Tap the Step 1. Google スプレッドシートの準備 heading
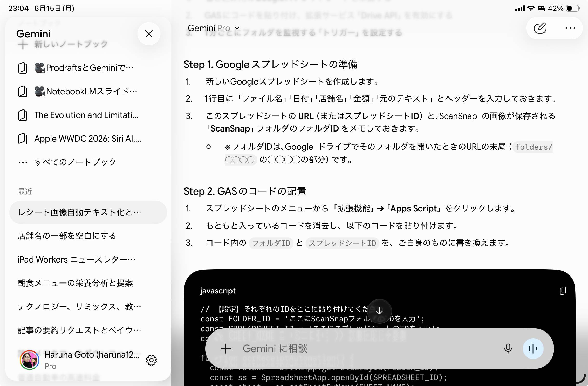This screenshot has width=588, height=386. pyautogui.click(x=271, y=64)
